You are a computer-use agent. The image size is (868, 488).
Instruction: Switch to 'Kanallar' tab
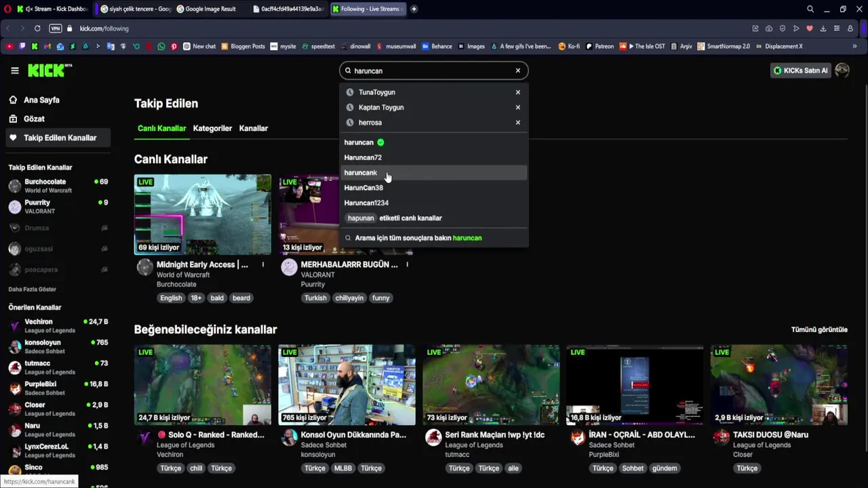[x=254, y=128]
